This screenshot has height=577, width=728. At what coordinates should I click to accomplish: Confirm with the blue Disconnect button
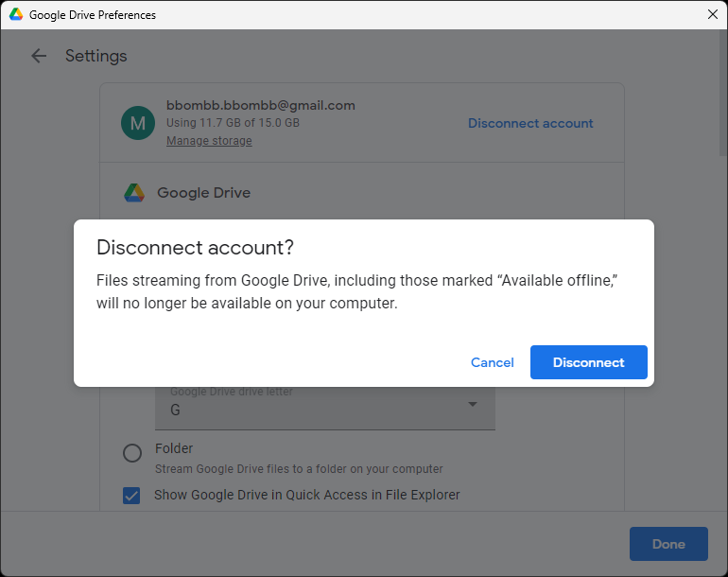click(x=588, y=362)
